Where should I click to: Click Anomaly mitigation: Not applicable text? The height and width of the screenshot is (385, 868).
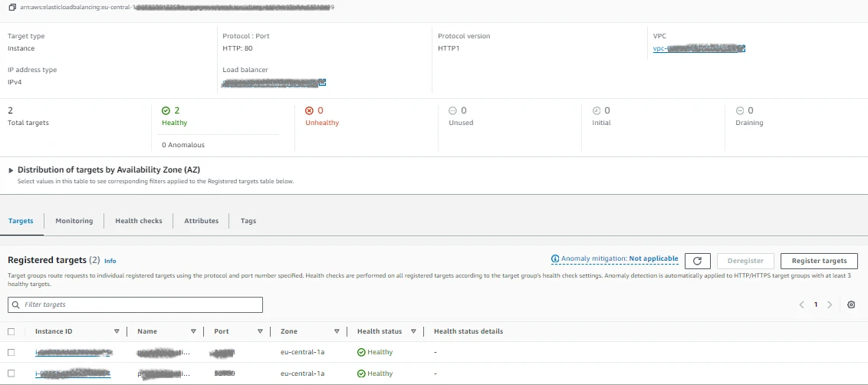pos(620,258)
